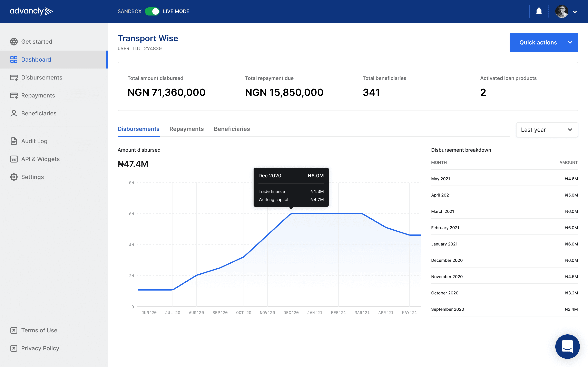Launch the chat support bubble
Screen dimensions: 588x367
pos(567,346)
